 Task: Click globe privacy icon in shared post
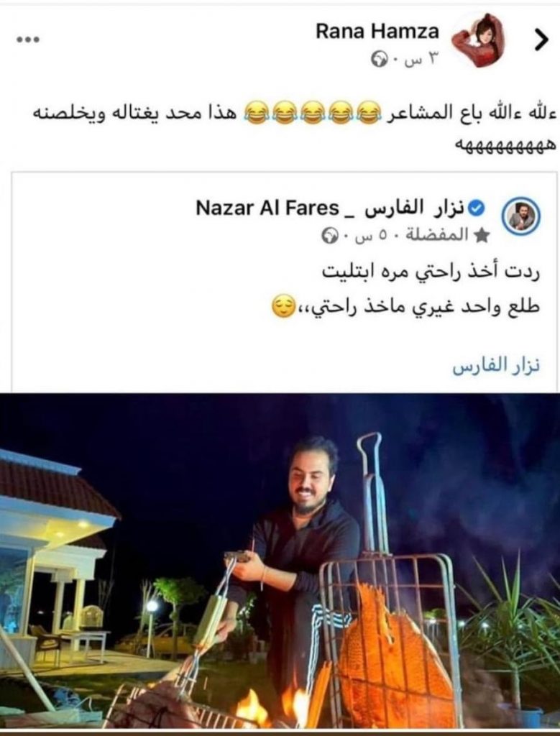(x=329, y=235)
